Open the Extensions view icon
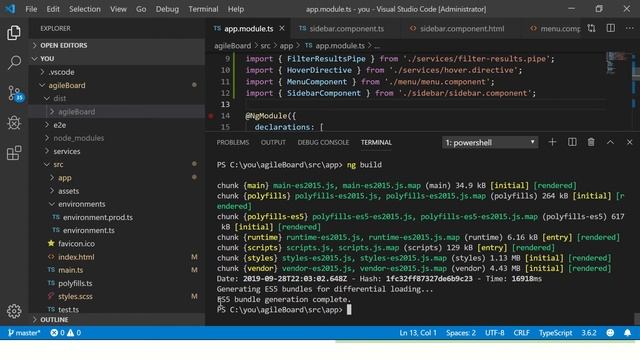This screenshot has height=360, width=640. pos(14,153)
